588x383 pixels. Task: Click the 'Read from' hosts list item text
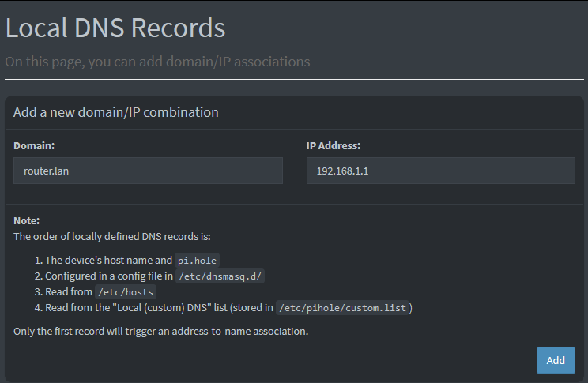point(69,291)
